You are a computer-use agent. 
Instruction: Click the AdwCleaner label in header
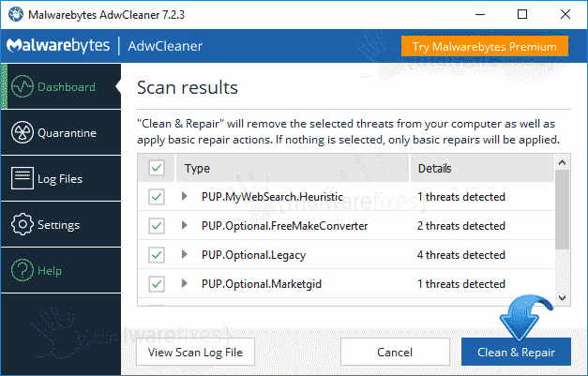pos(165,46)
